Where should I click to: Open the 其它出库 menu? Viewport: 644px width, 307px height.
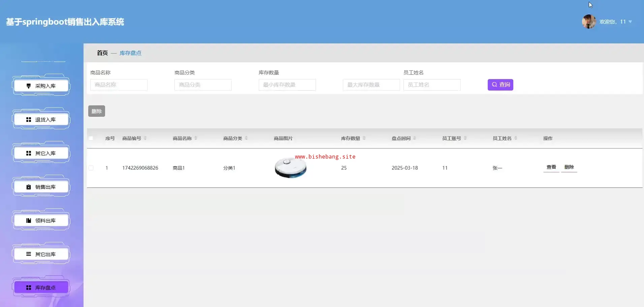[x=41, y=254]
